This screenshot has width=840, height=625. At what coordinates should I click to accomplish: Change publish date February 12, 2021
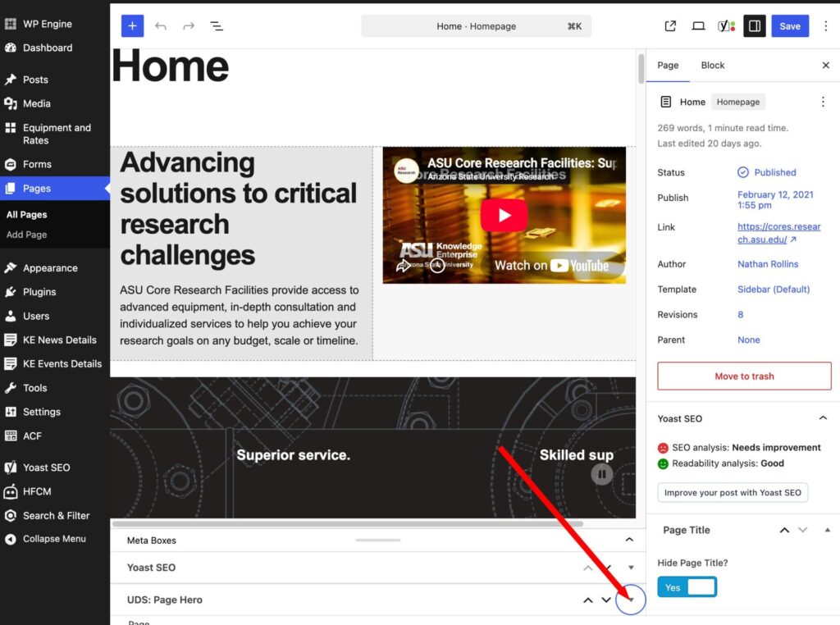775,200
